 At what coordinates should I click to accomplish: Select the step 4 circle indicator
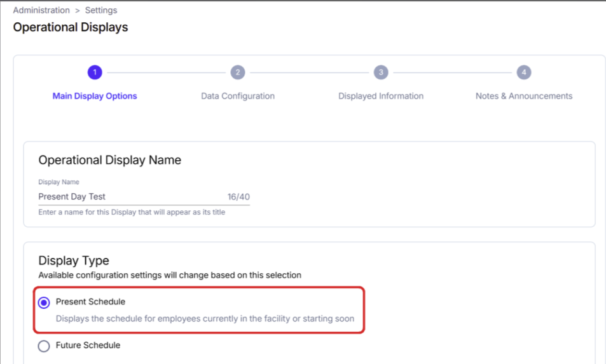tap(524, 72)
